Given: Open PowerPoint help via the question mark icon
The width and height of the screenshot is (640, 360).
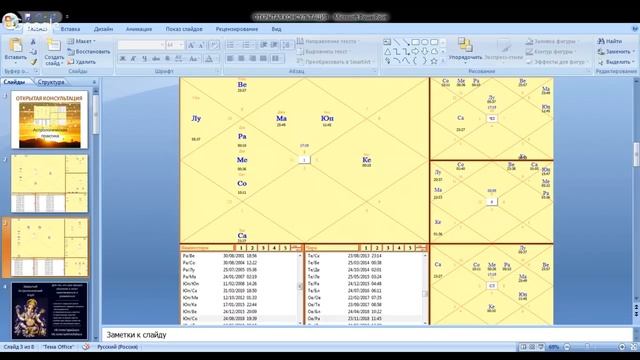Looking at the screenshot, I should [x=635, y=29].
